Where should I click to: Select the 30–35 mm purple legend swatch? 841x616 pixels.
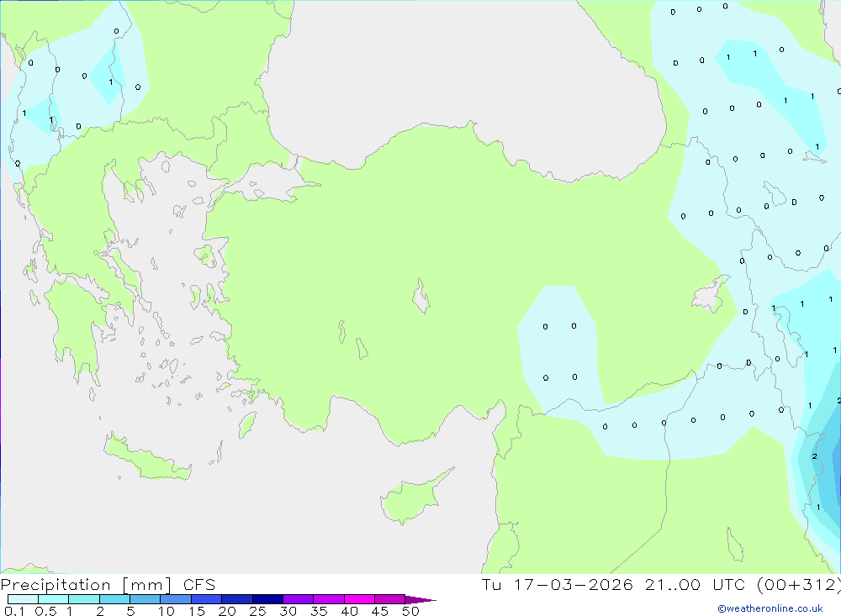[x=298, y=599]
